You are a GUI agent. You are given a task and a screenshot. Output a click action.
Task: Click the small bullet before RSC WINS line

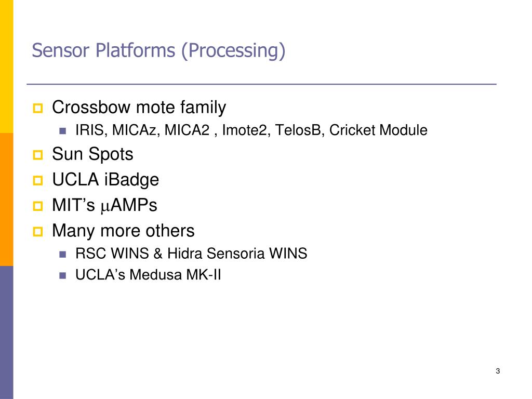pyautogui.click(x=62, y=254)
